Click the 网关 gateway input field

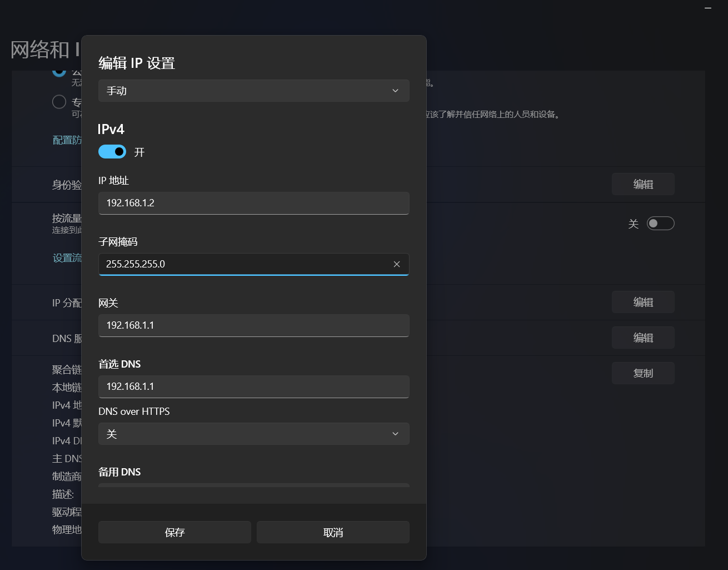coord(253,325)
